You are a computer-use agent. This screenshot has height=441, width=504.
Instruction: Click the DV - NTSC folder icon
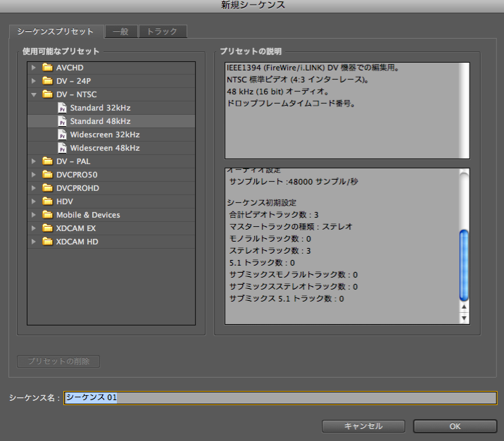click(x=48, y=94)
